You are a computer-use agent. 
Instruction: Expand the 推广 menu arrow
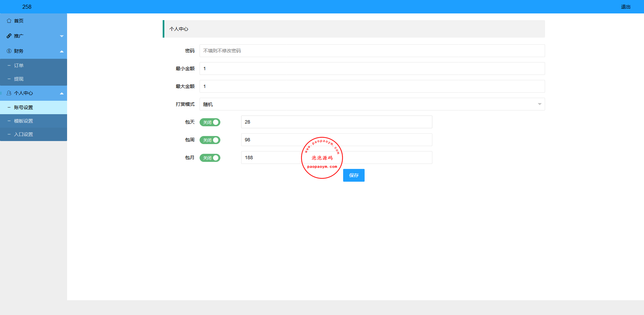(62, 36)
